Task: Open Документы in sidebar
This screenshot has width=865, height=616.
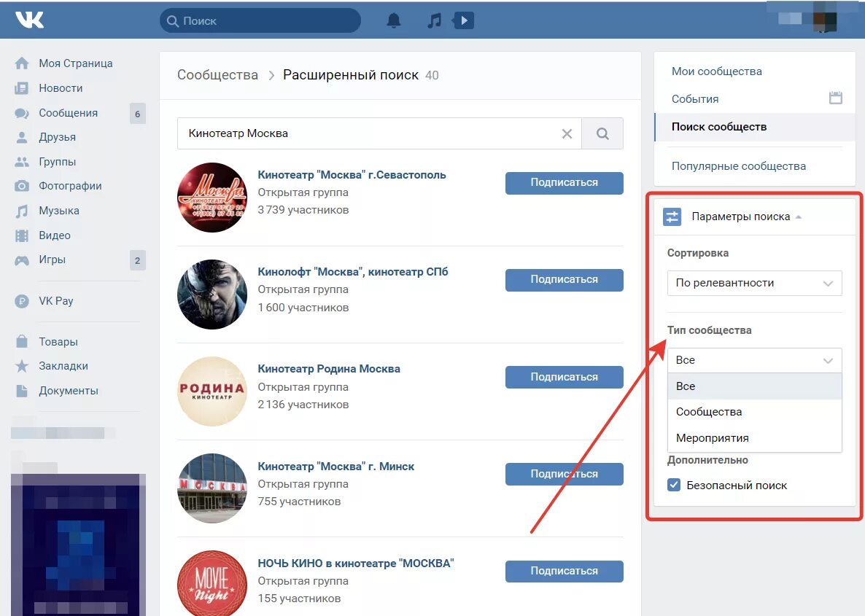Action: click(x=69, y=391)
